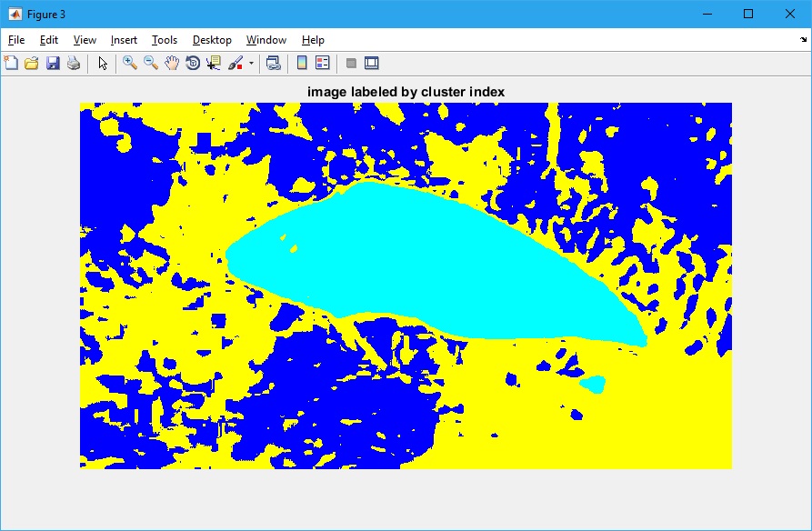Screen dimensions: 812x531
Task: Select the Brush data tool
Action: pos(236,63)
